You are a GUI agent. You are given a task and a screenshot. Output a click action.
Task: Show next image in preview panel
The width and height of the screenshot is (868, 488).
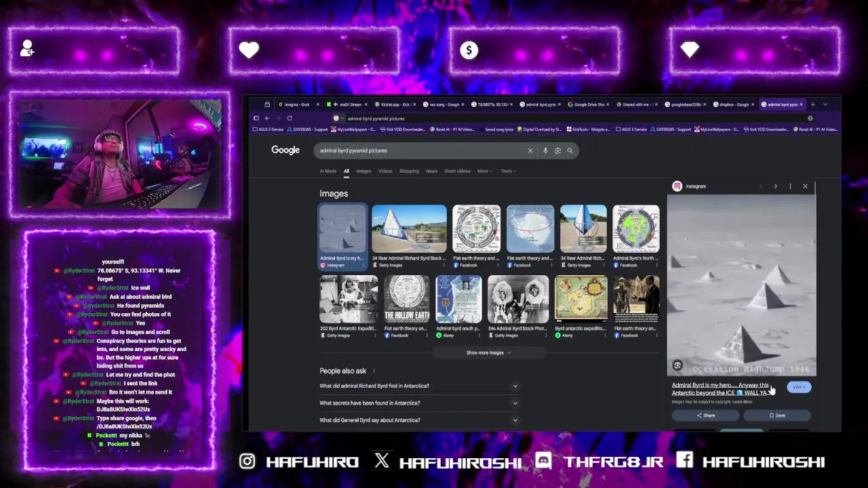(775, 186)
